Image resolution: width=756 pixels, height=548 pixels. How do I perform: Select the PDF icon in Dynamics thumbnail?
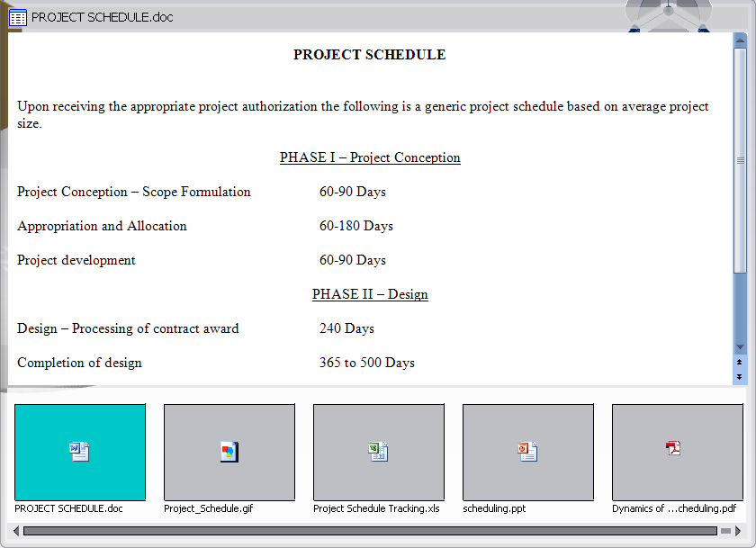pos(673,448)
